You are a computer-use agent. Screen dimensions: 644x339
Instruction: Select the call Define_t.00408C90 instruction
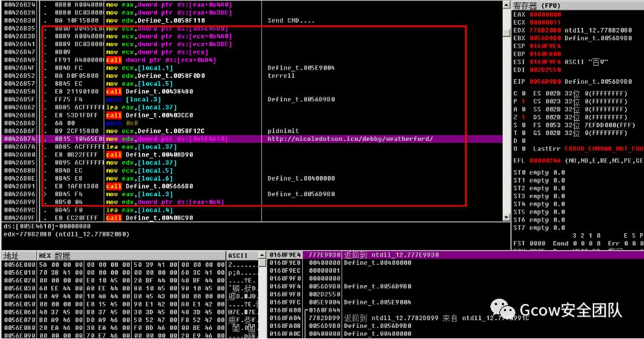pyautogui.click(x=150, y=218)
